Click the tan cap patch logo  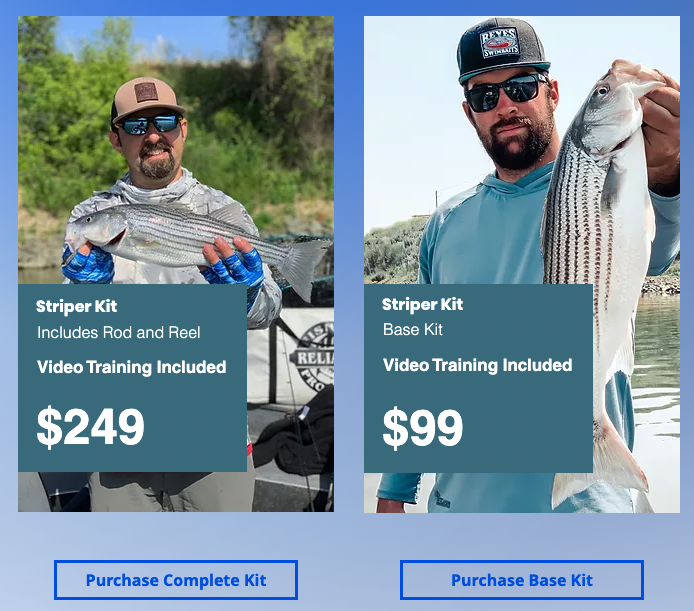coord(146,93)
